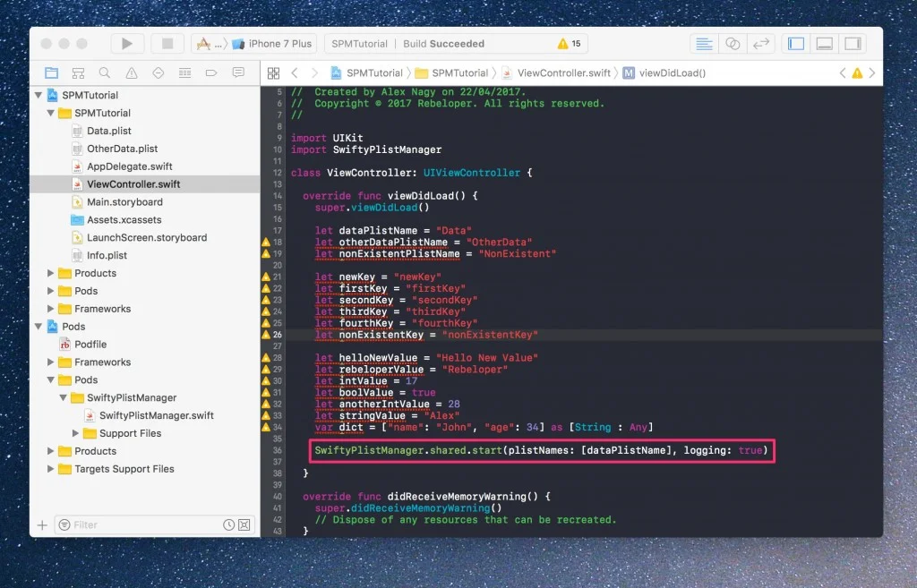Screen dimensions: 917x588
Task: Show the Standard editor
Action: pyautogui.click(x=704, y=44)
